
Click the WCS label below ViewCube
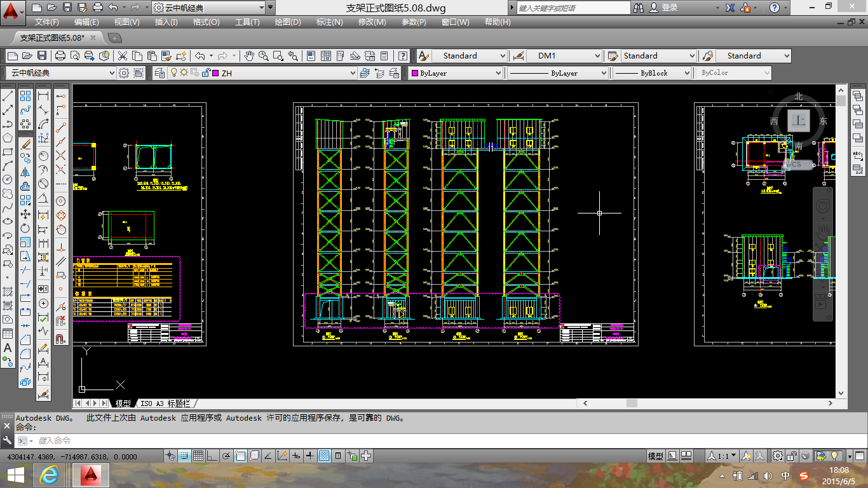794,164
